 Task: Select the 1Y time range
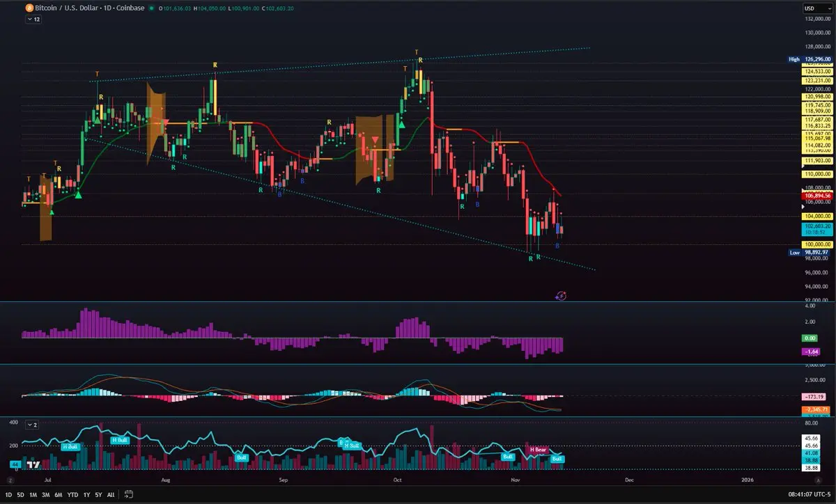click(x=86, y=495)
